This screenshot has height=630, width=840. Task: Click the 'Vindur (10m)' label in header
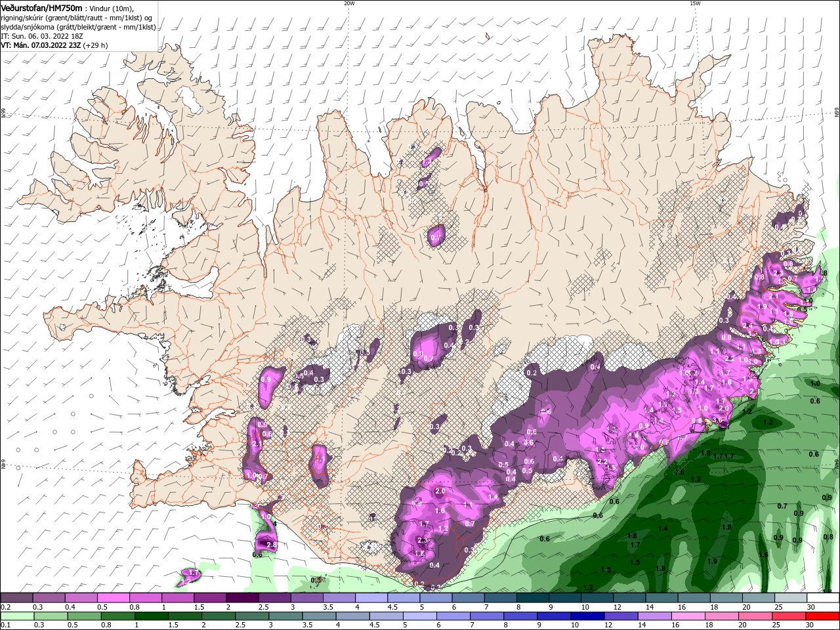point(112,8)
